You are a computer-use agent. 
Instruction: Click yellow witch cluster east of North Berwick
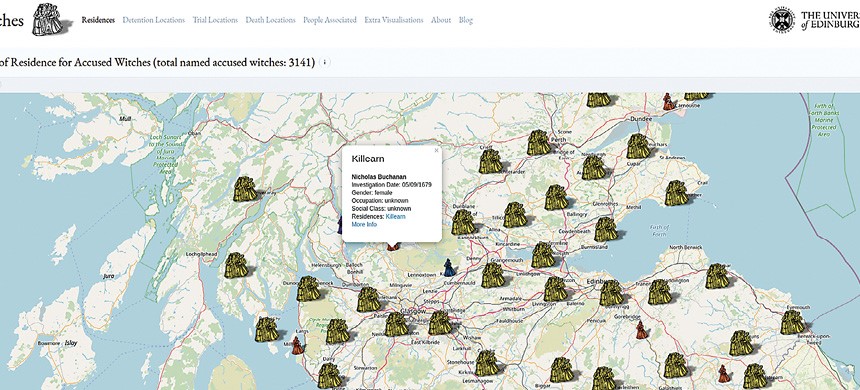(717, 276)
